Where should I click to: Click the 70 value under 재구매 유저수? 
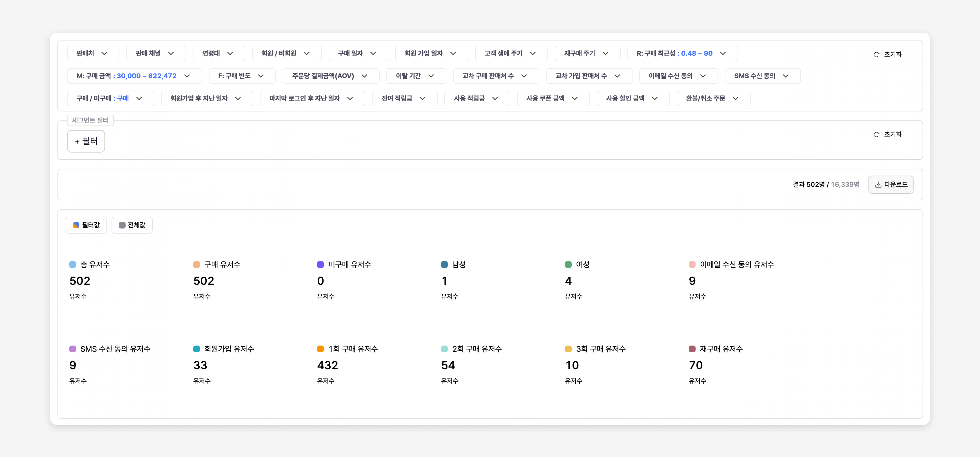(696, 365)
